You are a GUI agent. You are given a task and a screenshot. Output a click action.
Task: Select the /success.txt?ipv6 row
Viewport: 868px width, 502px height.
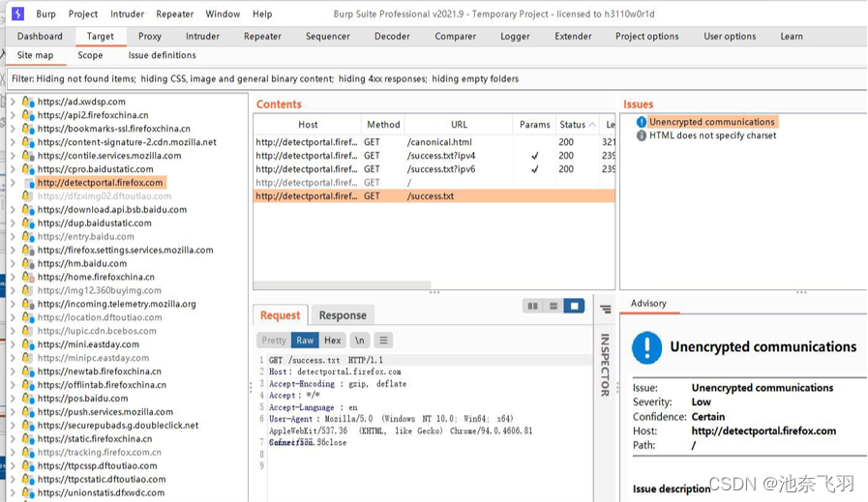click(434, 169)
